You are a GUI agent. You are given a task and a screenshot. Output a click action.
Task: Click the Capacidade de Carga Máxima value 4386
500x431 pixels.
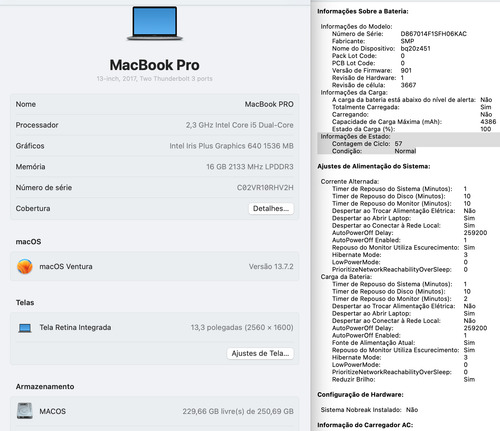click(x=488, y=122)
